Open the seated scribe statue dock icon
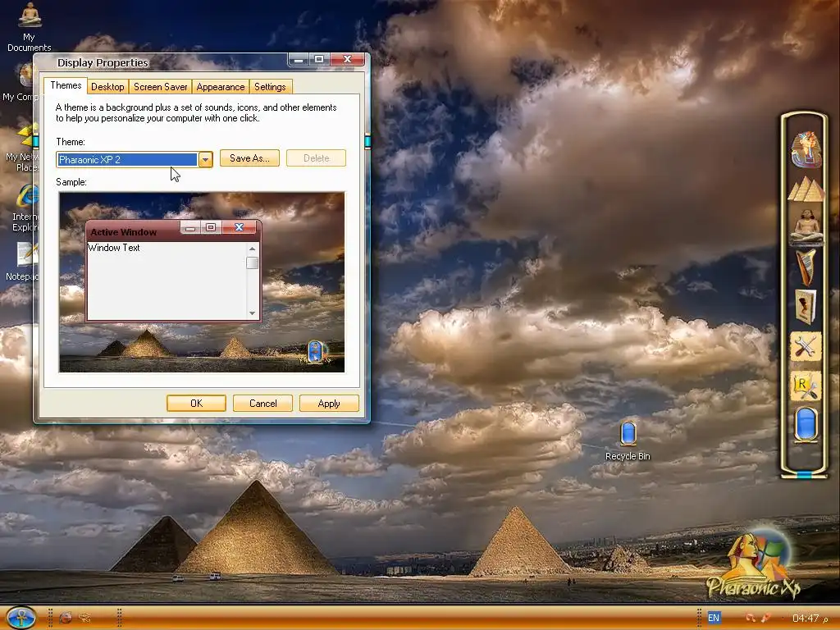 pyautogui.click(x=806, y=226)
